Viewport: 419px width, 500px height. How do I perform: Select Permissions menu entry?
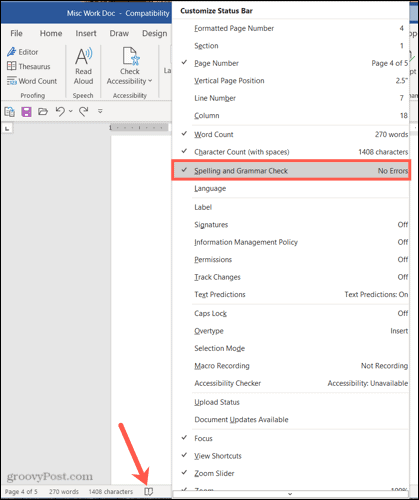[x=291, y=259]
